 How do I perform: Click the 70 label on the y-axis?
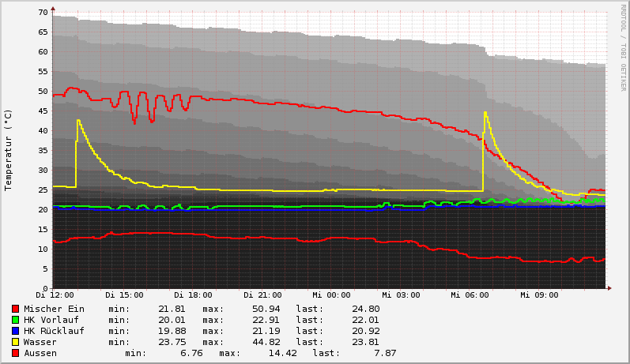[x=43, y=13]
